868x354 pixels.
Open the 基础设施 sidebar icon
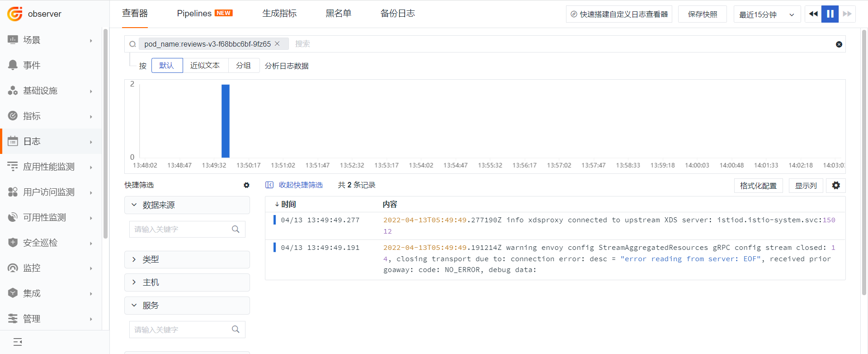click(13, 91)
